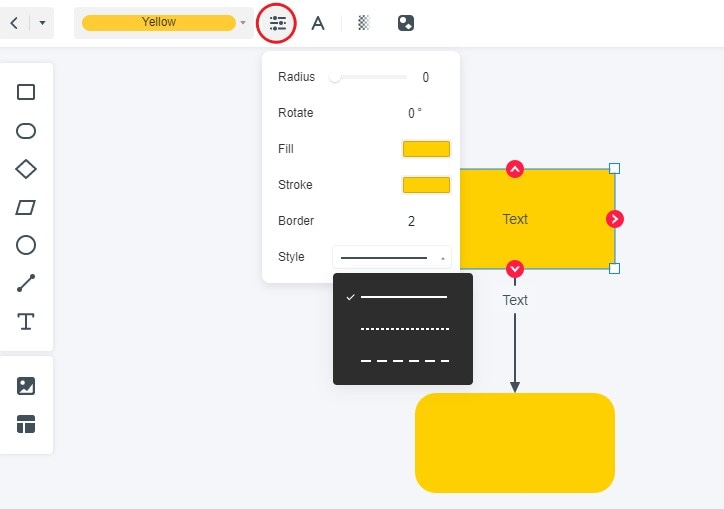
Task: Select the text tool
Action: (x=26, y=321)
